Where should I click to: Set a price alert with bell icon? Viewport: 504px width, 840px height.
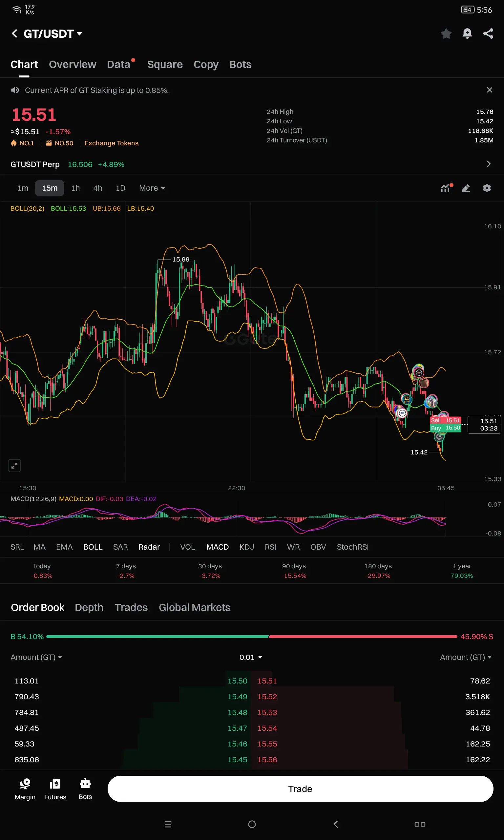tap(467, 33)
